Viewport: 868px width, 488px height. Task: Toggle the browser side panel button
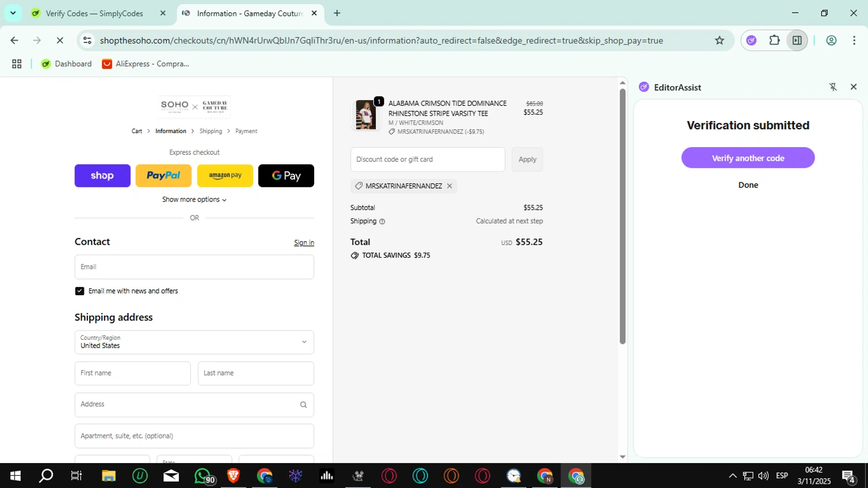797,41
